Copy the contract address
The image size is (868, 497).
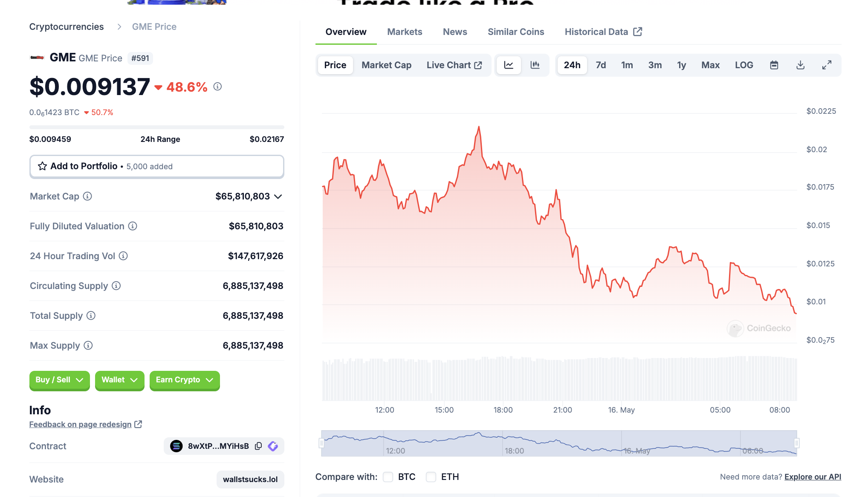258,446
